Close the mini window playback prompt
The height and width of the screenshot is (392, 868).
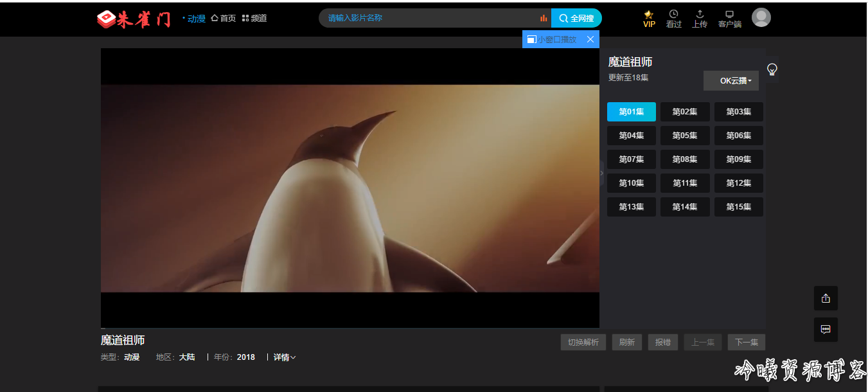point(590,39)
